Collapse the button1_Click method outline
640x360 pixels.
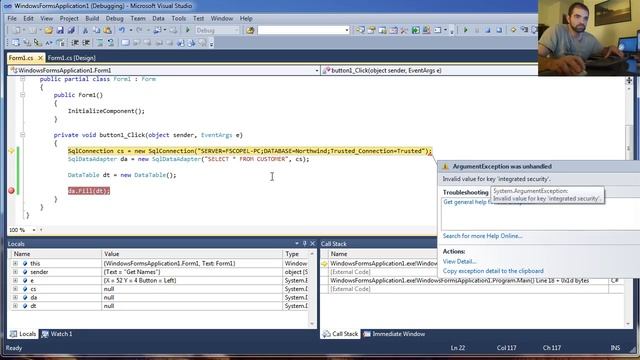point(22,135)
